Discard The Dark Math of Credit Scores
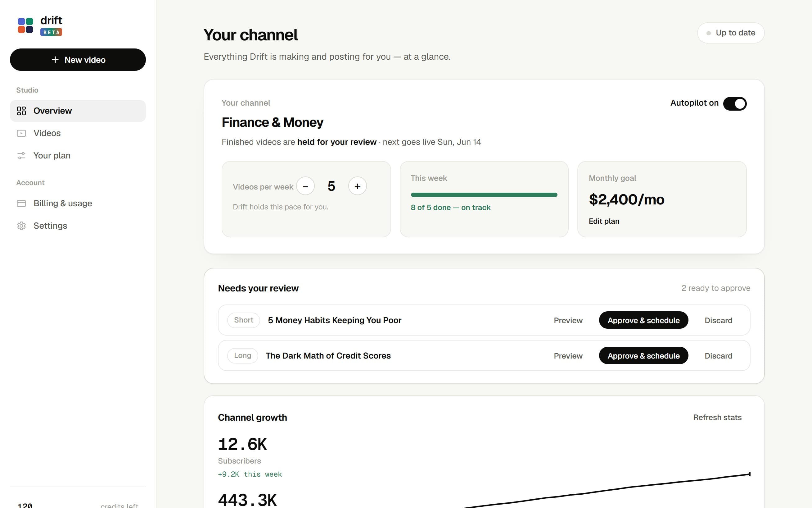 click(718, 356)
